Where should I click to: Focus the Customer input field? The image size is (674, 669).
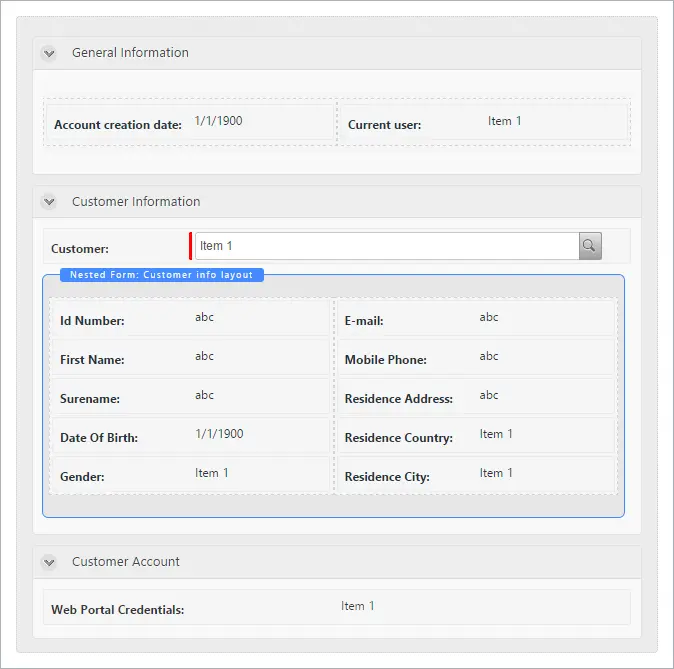(387, 246)
